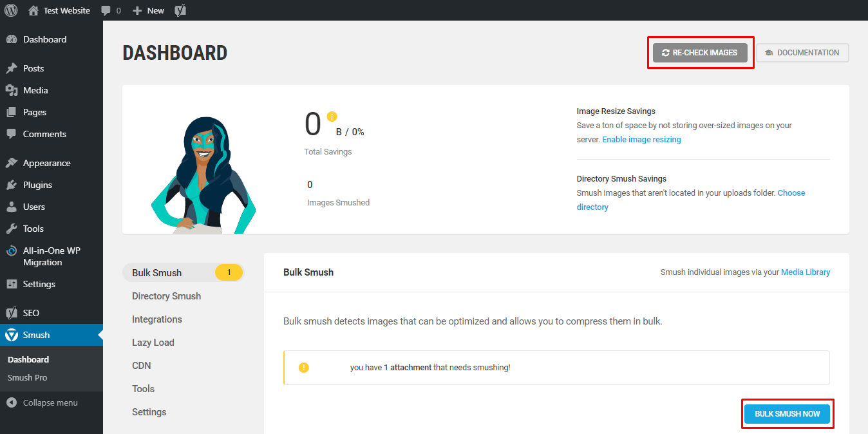Click the yellow info icon near Total Savings
The height and width of the screenshot is (434, 868).
point(332,117)
